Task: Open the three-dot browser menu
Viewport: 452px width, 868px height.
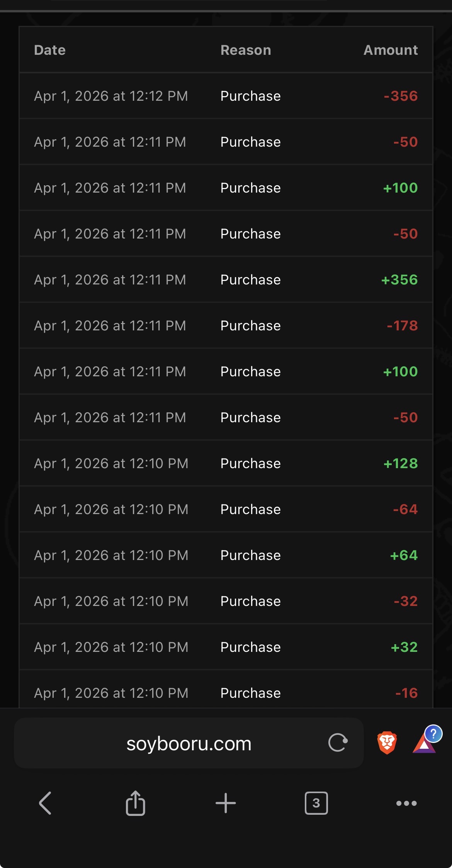Action: click(406, 803)
